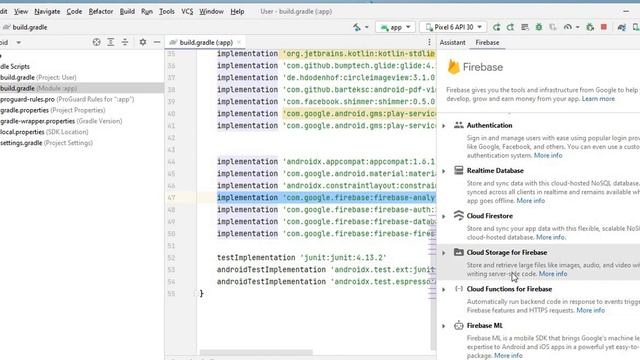This screenshot has height=360, width=640.
Task: Select build.gradle (Module :app) in tree
Action: point(38,88)
